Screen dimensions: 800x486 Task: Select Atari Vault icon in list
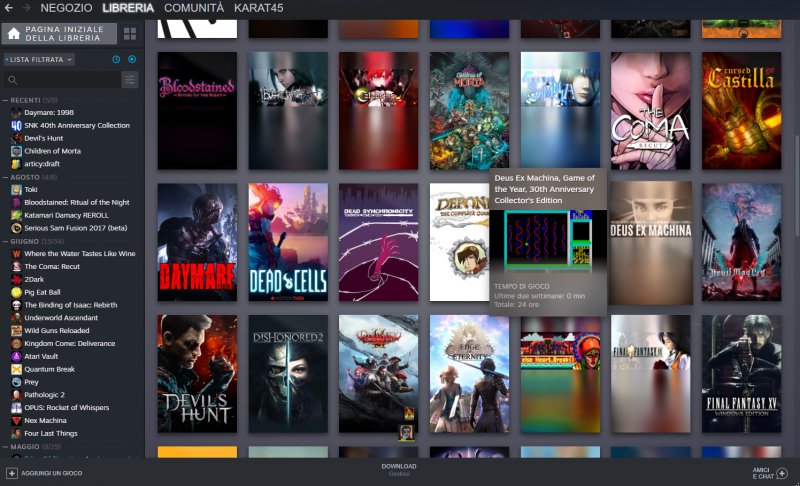(16, 357)
